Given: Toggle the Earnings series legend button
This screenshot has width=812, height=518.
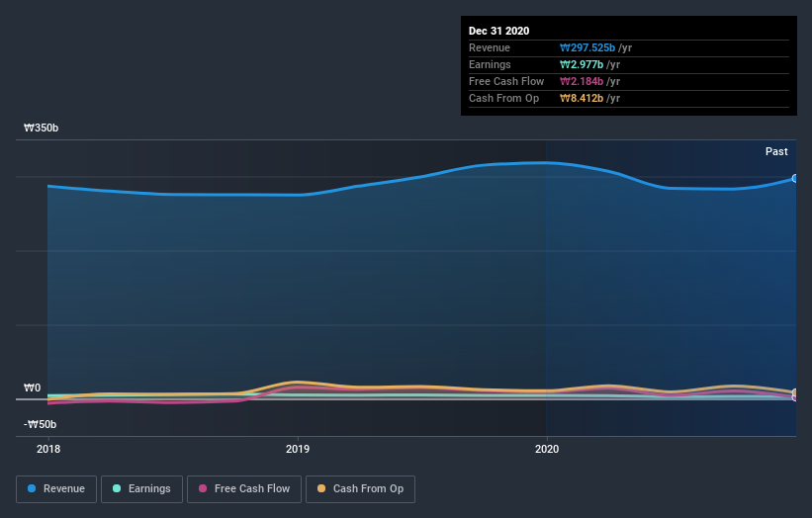Looking at the screenshot, I should pyautogui.click(x=141, y=489).
